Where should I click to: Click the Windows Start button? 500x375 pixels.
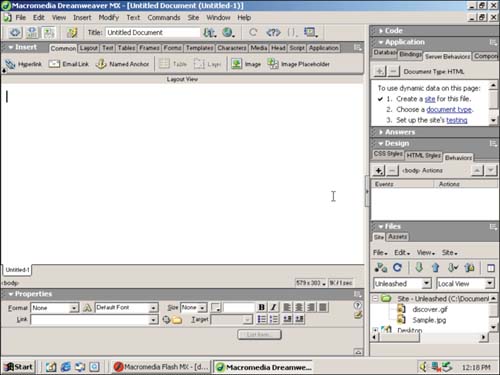(19, 367)
